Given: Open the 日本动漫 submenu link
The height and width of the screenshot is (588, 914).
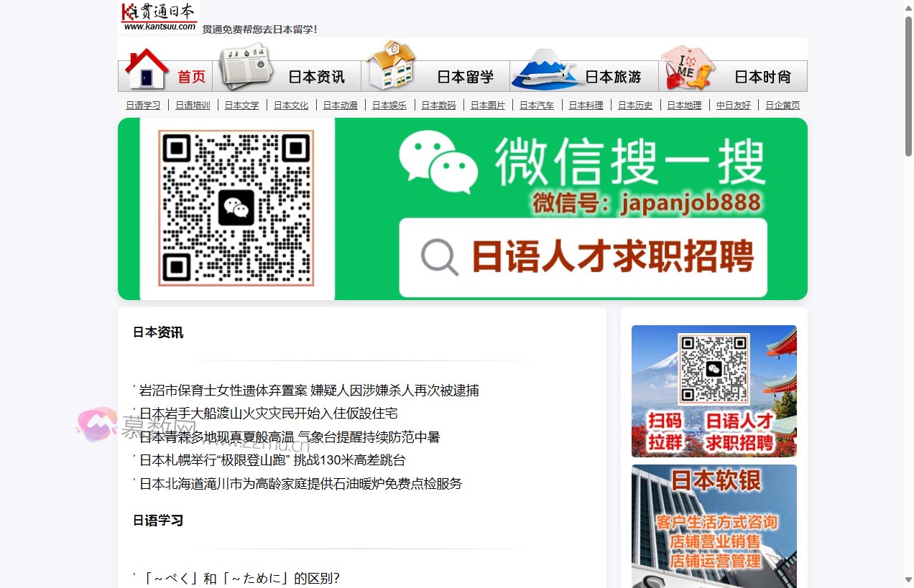Looking at the screenshot, I should coord(340,105).
